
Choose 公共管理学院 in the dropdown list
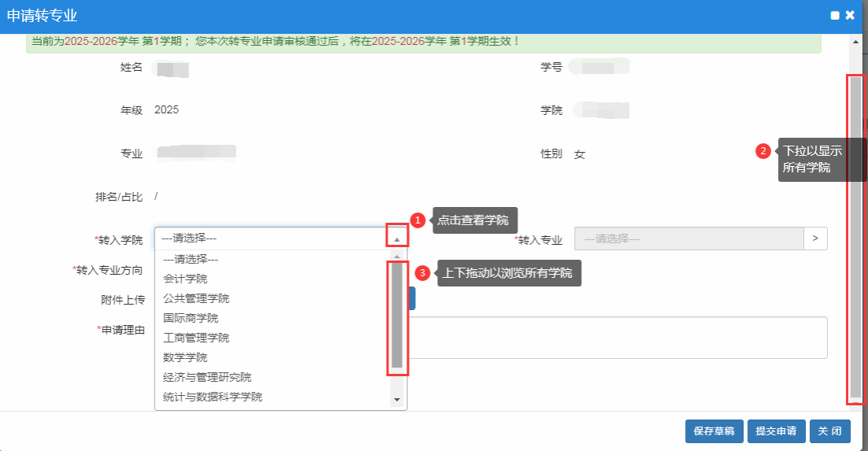tap(196, 298)
